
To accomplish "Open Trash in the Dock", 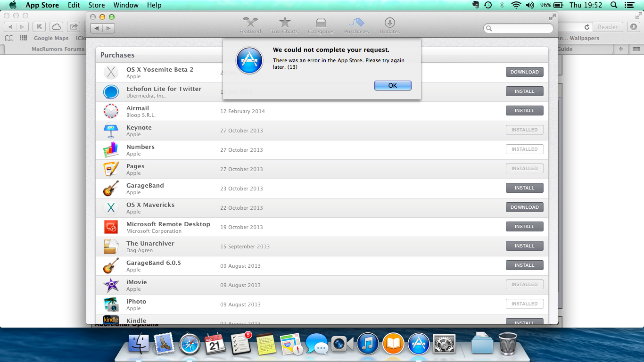I will [508, 343].
